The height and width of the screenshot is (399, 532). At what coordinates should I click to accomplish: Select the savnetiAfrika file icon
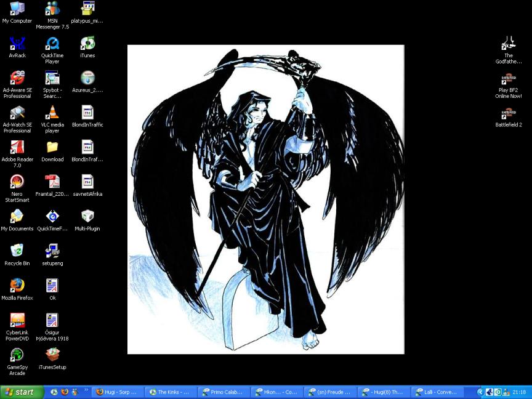click(x=87, y=185)
